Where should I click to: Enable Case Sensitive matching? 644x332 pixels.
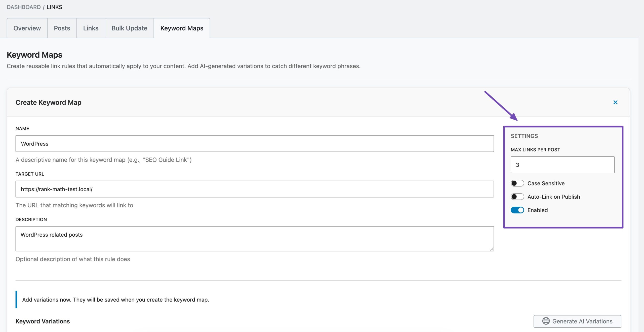(x=517, y=183)
